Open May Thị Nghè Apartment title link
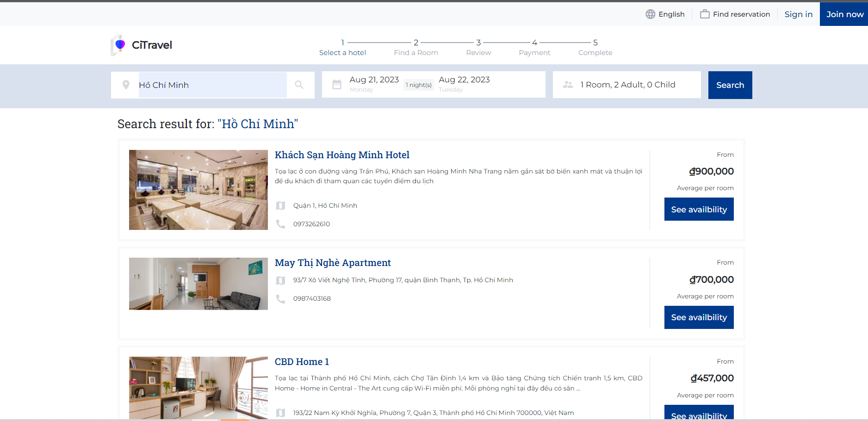 (333, 263)
